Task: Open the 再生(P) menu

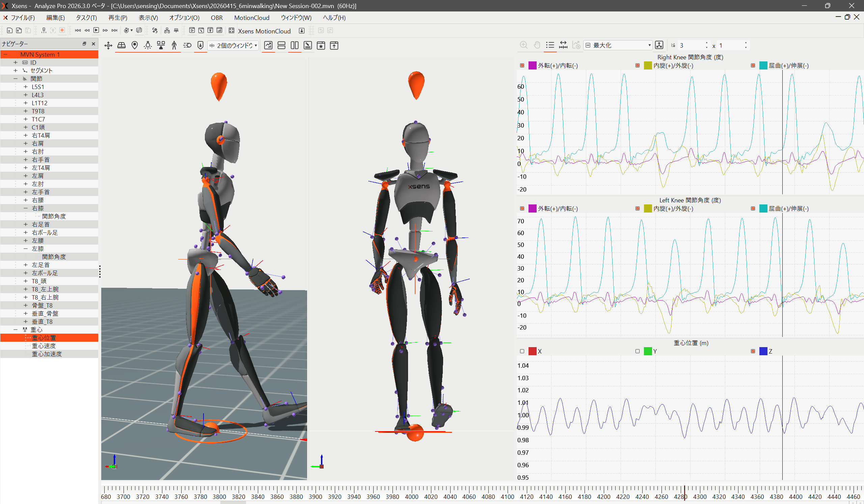Action: point(117,18)
